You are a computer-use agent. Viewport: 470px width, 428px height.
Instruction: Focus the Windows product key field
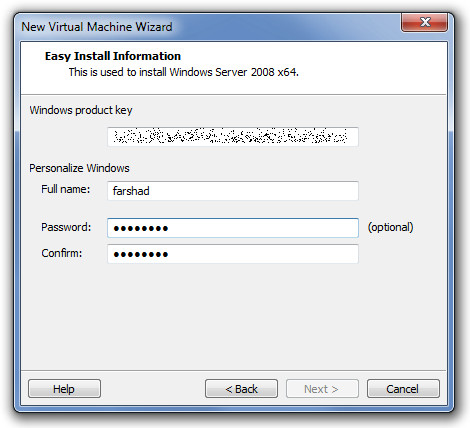tap(233, 137)
